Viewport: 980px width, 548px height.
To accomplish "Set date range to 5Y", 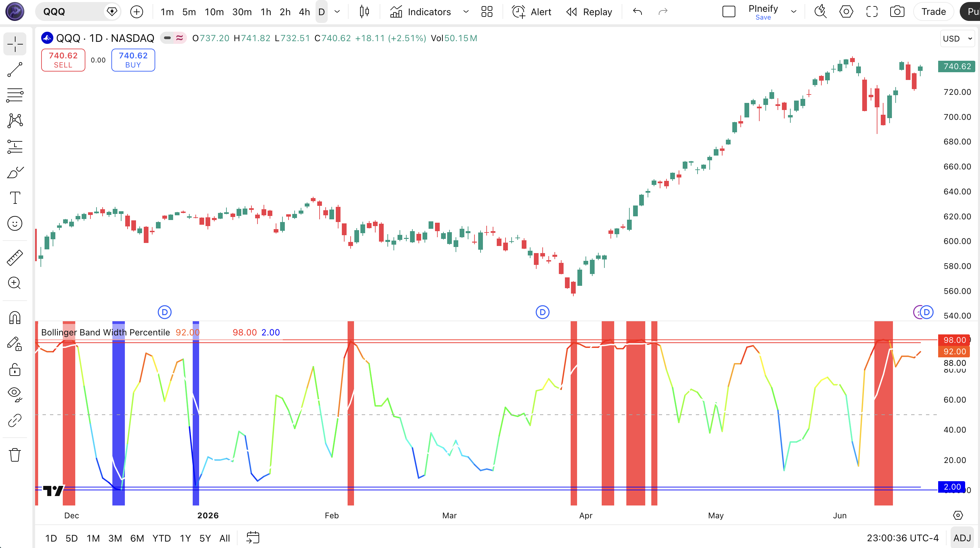I will tap(205, 538).
